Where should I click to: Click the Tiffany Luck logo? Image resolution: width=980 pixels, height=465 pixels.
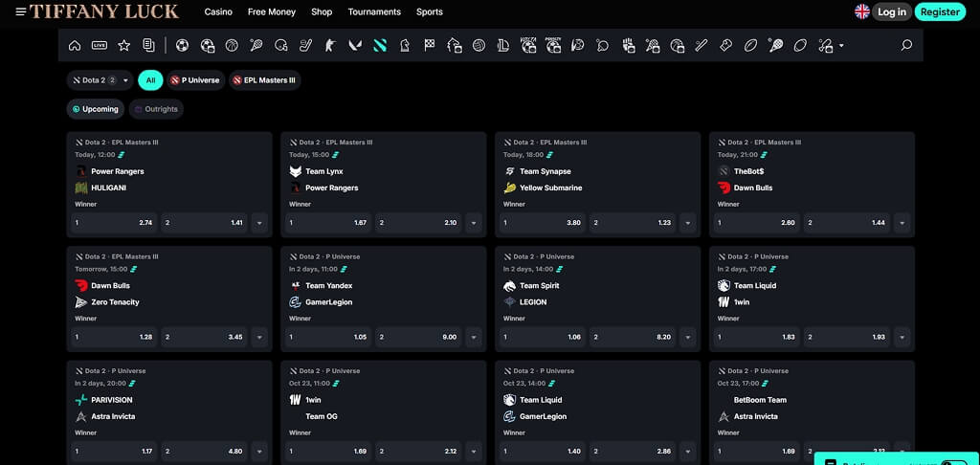click(104, 11)
